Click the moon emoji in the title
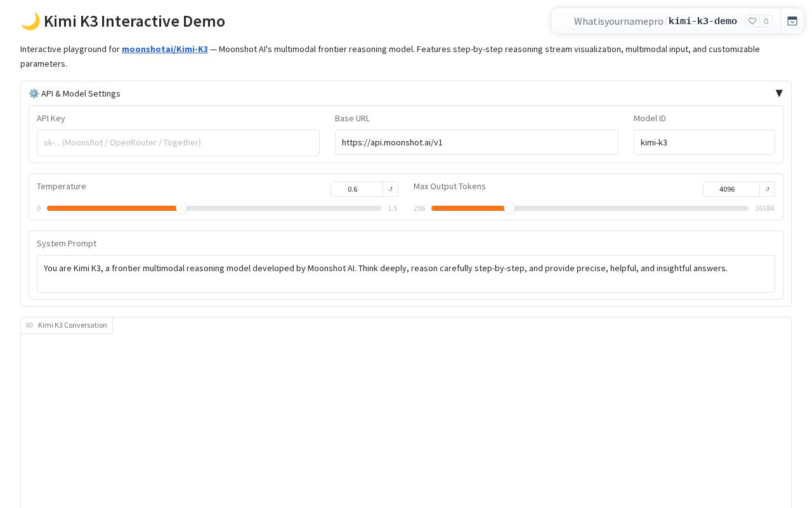This screenshot has height=508, width=812. pyautogui.click(x=30, y=21)
